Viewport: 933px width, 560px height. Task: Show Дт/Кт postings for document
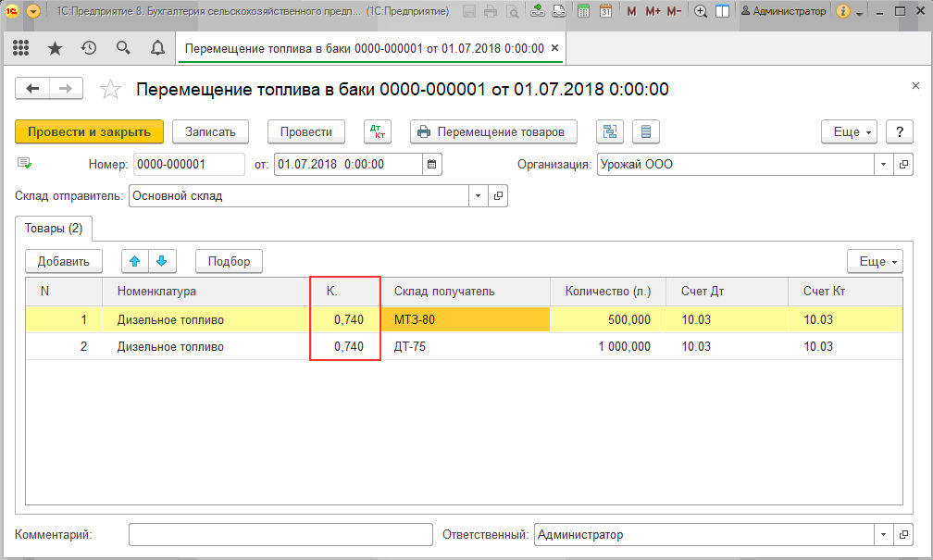tap(377, 131)
